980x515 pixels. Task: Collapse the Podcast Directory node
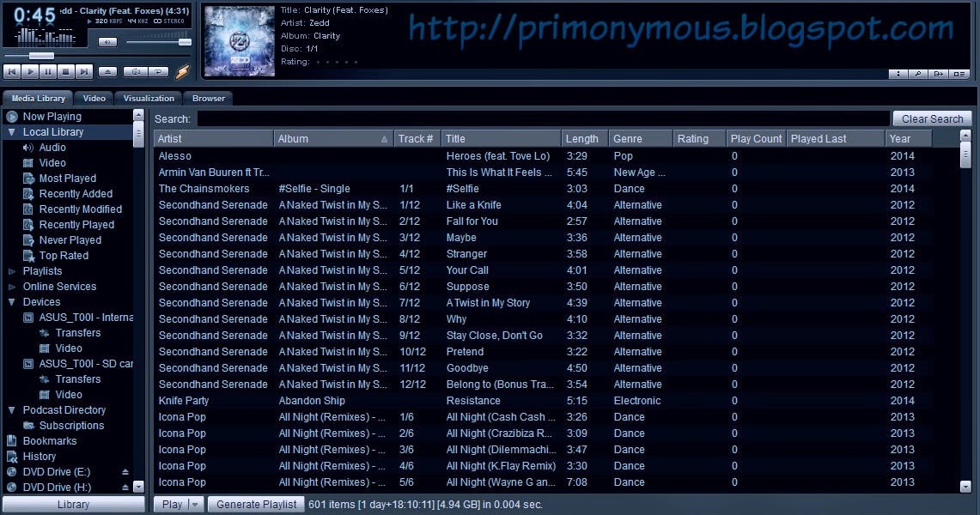[x=11, y=410]
